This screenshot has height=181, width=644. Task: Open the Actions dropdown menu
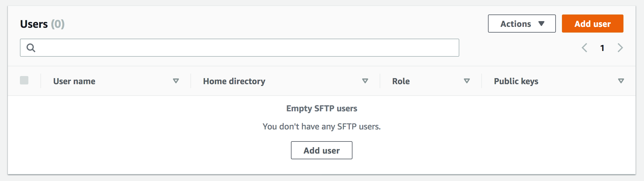(522, 24)
